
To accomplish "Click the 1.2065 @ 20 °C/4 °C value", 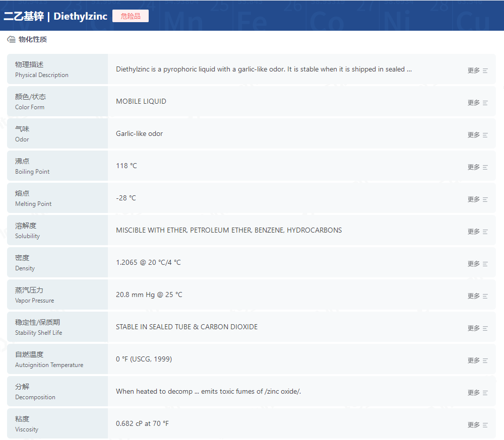I will (148, 262).
